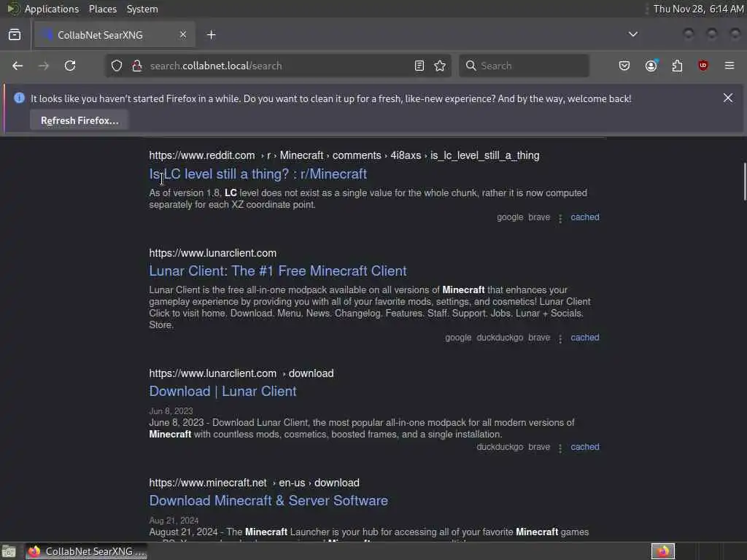Dismiss the Firefox refresh notification bar

click(728, 98)
